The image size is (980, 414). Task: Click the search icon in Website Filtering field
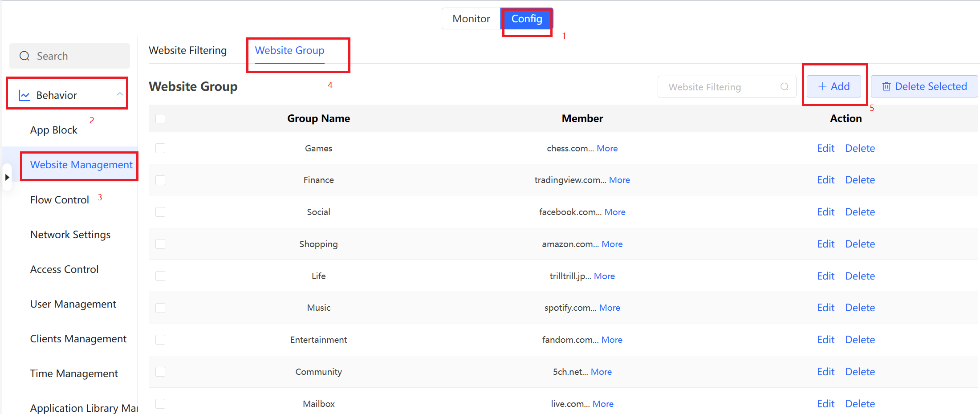click(x=784, y=87)
